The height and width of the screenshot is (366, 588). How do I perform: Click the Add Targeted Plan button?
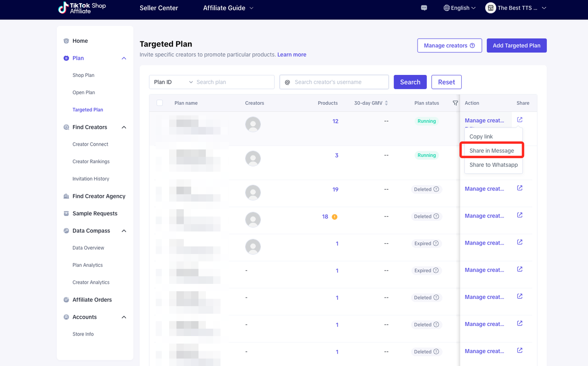(x=516, y=46)
